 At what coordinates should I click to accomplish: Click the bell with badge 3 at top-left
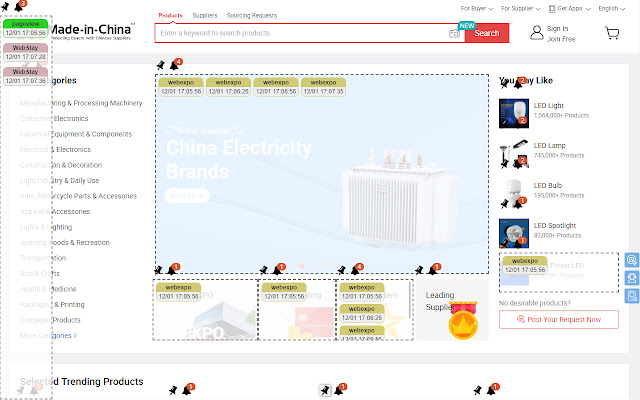20,6
